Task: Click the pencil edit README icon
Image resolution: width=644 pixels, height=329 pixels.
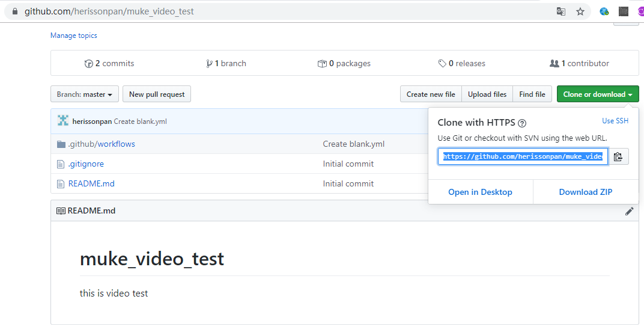Action: click(x=629, y=211)
